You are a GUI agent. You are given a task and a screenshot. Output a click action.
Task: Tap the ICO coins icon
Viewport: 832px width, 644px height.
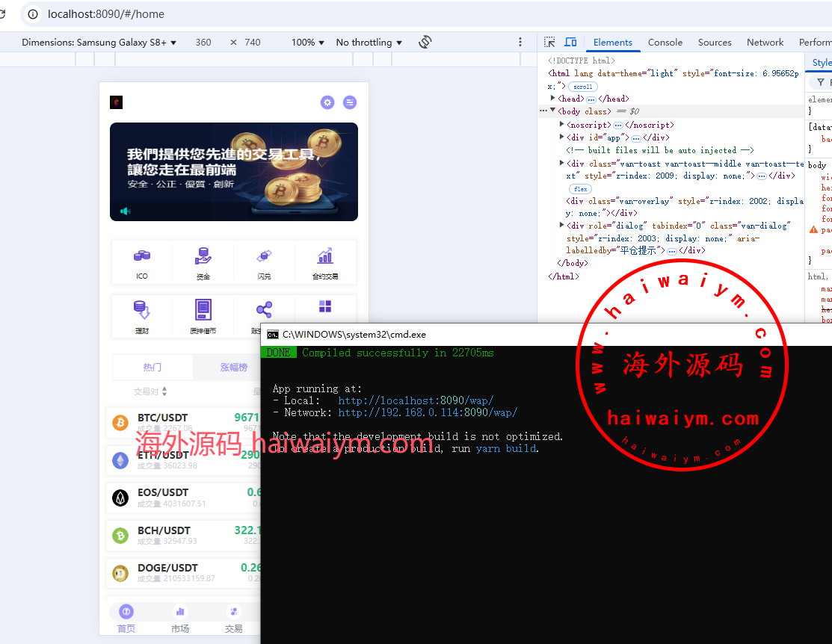tap(142, 257)
